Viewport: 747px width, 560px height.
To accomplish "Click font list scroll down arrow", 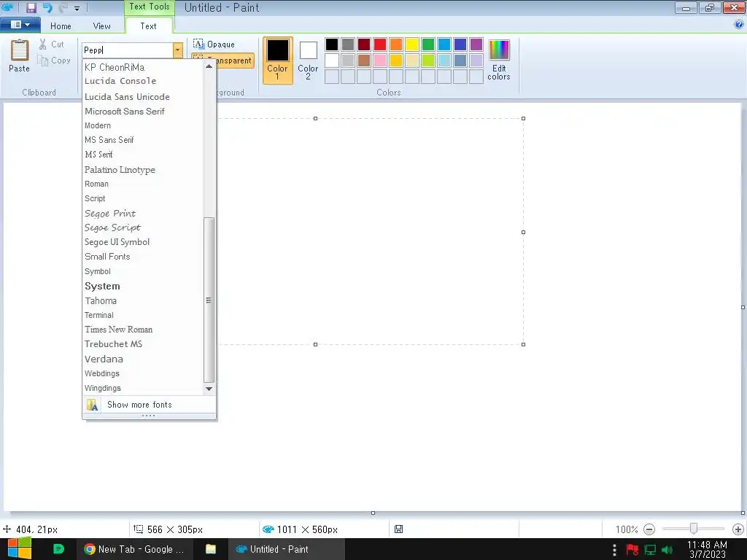I will [x=209, y=389].
